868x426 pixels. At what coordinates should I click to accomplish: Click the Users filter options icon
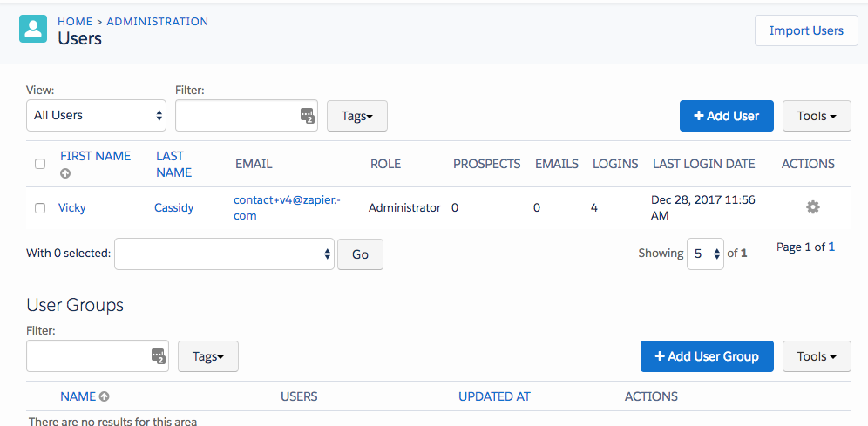pyautogui.click(x=308, y=116)
